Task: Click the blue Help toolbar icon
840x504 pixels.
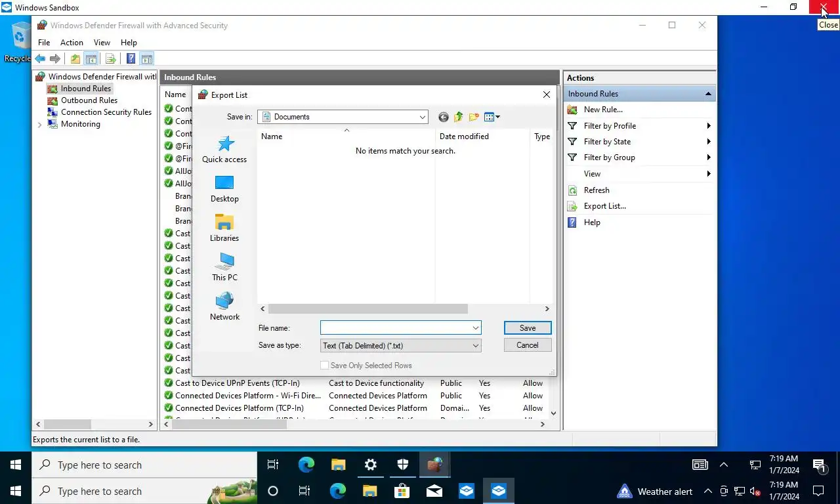Action: click(x=131, y=59)
